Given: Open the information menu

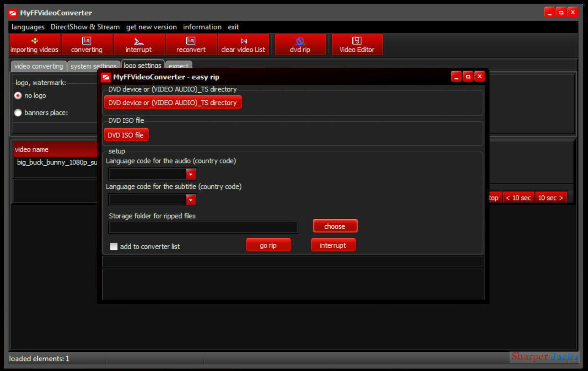Looking at the screenshot, I should [202, 27].
